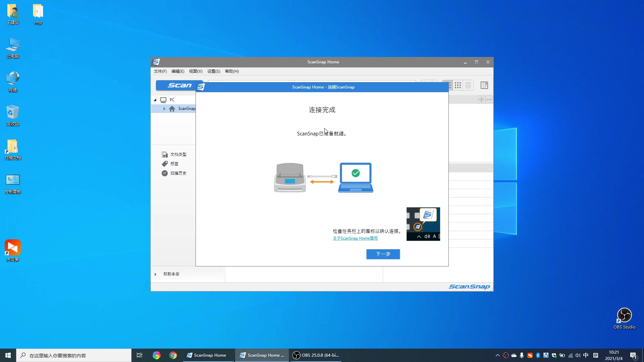Screen dimensions: 644x362
Task: Click the ScanSnap Home title bar logo icon
Action: click(x=156, y=62)
